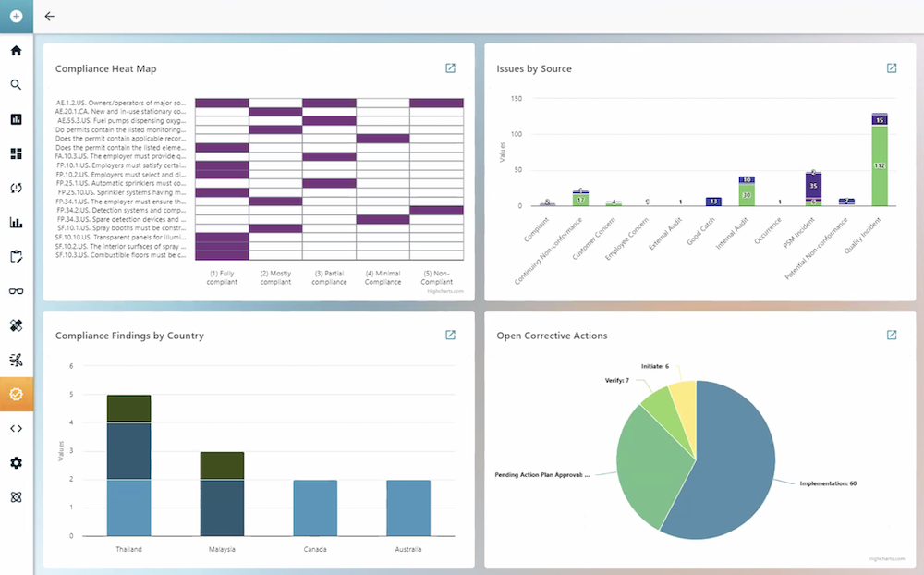Open the Home sidebar icon
The image size is (924, 575).
[x=16, y=51]
